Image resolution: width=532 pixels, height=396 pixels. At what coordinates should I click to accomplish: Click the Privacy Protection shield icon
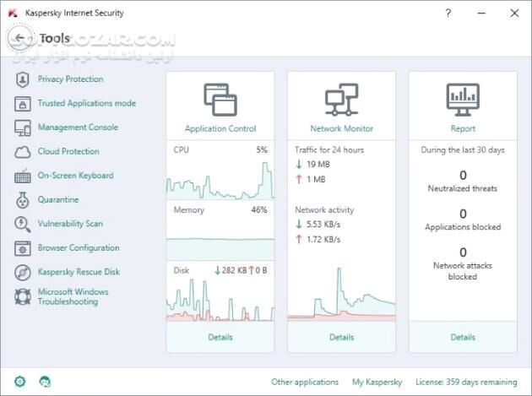point(23,79)
